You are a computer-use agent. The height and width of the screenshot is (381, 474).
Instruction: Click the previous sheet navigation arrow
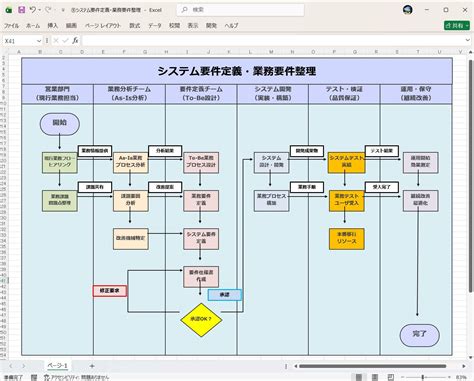click(11, 366)
